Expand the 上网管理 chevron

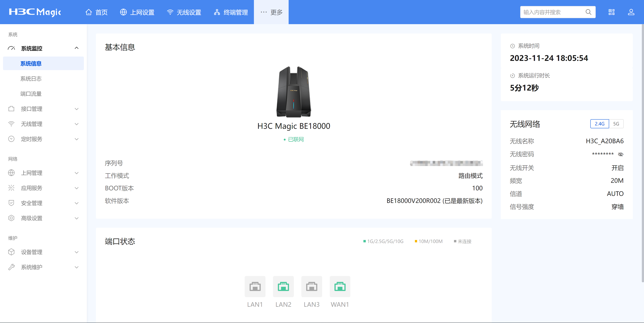[x=77, y=173]
